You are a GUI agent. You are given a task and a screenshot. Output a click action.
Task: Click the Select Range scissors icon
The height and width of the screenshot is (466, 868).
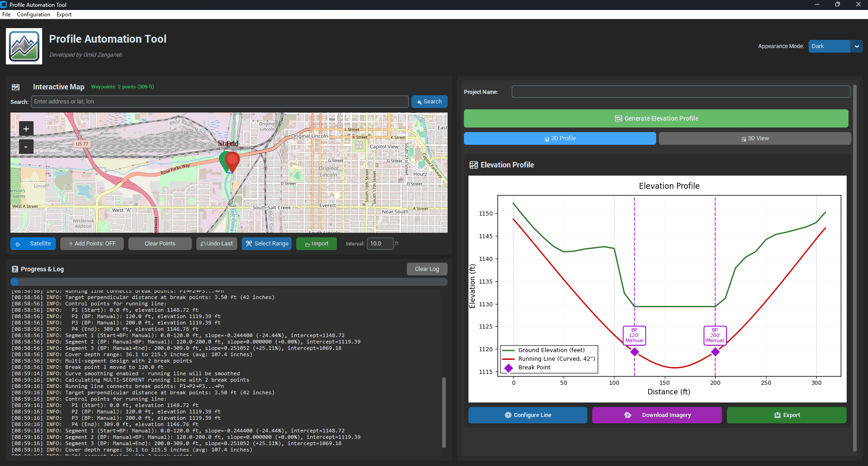tap(249, 244)
